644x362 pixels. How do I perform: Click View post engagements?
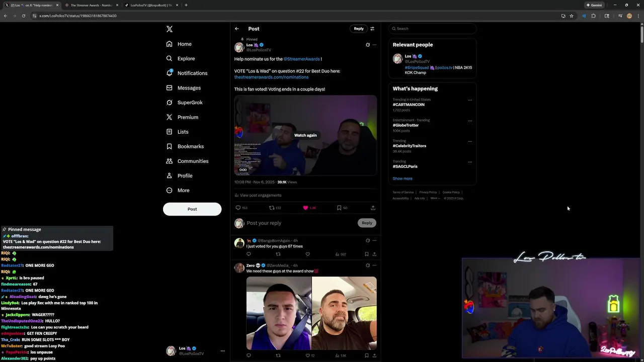[258, 195]
